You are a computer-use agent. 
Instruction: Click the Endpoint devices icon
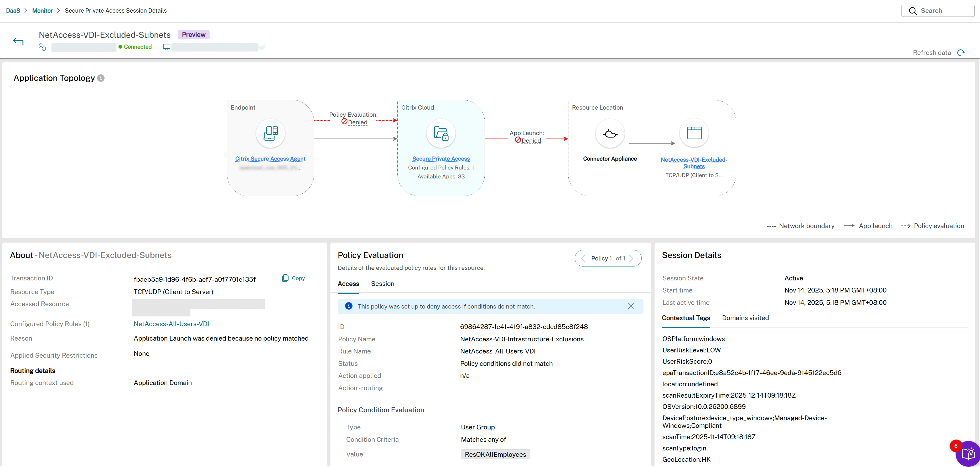point(271,133)
